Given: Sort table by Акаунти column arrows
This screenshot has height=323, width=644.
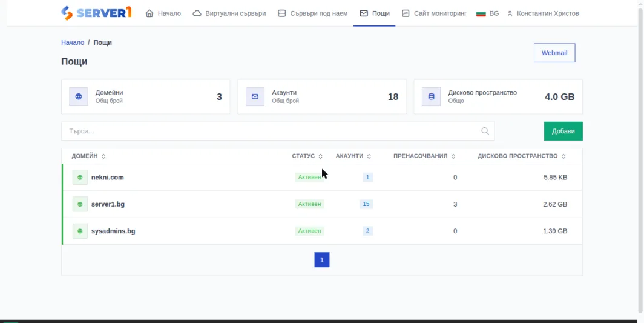Looking at the screenshot, I should (369, 156).
